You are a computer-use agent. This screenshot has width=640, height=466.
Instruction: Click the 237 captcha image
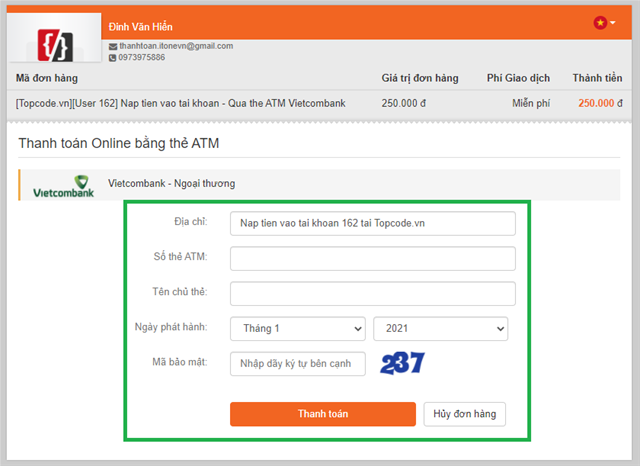pyautogui.click(x=402, y=363)
